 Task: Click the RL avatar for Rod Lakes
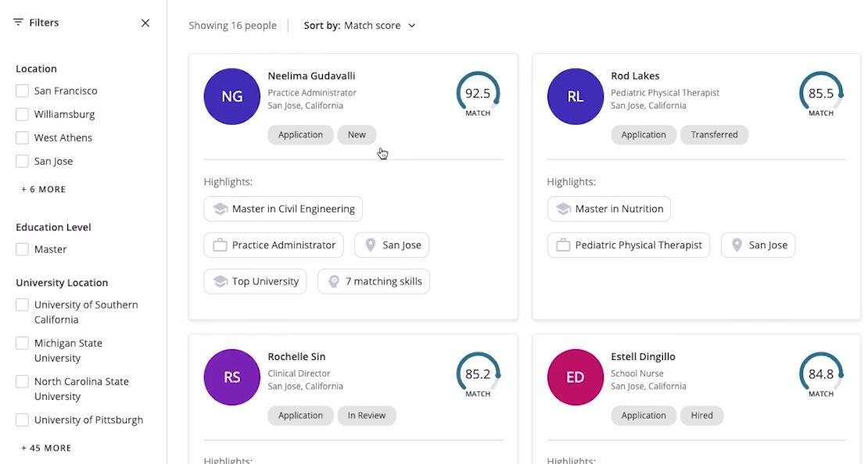pyautogui.click(x=575, y=96)
